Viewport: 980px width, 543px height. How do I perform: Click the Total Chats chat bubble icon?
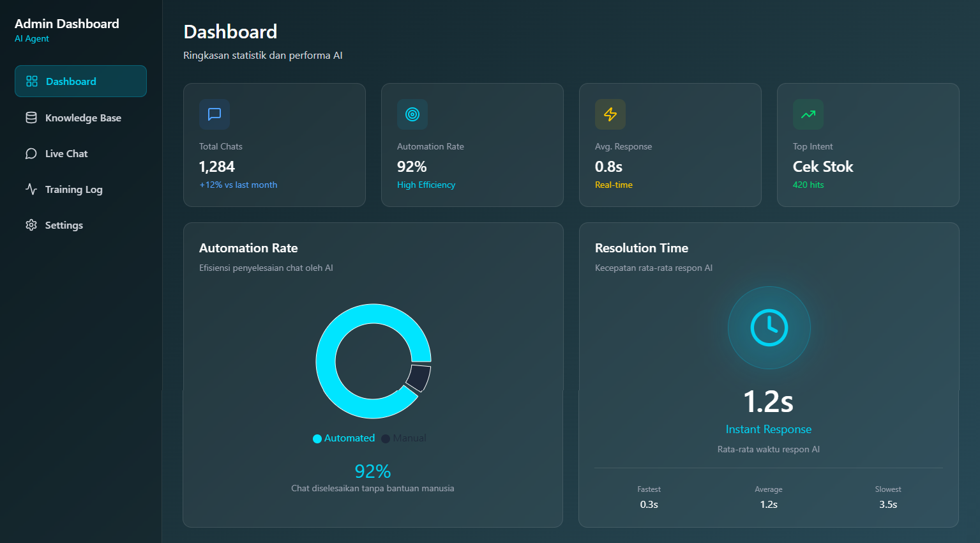[x=214, y=114]
